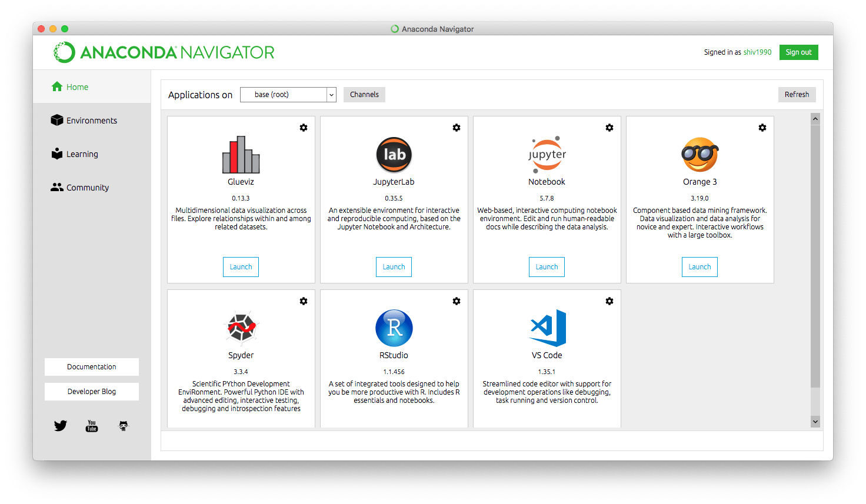Viewport: 866px width, 504px height.
Task: Open the Developer Blog button
Action: 92,392
